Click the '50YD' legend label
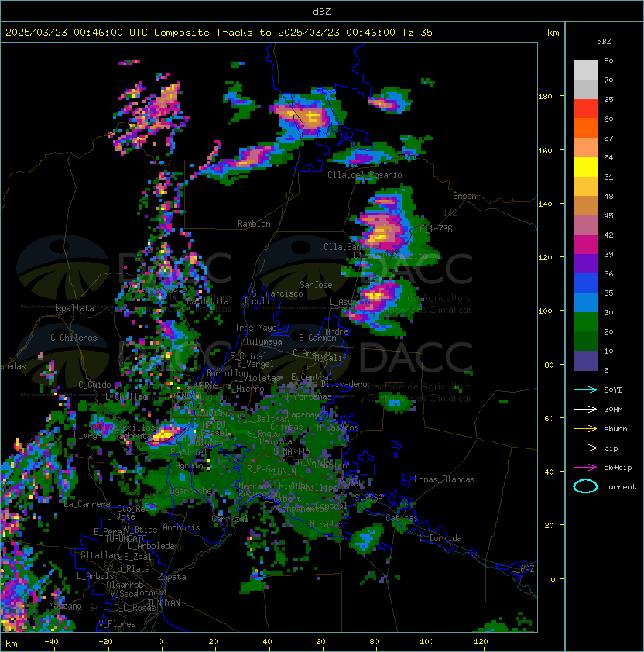 (x=613, y=390)
